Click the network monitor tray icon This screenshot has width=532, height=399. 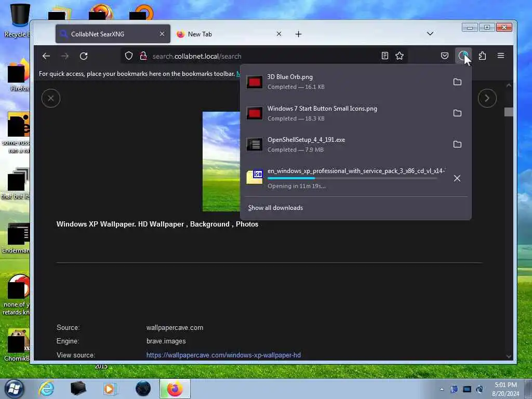(467, 389)
